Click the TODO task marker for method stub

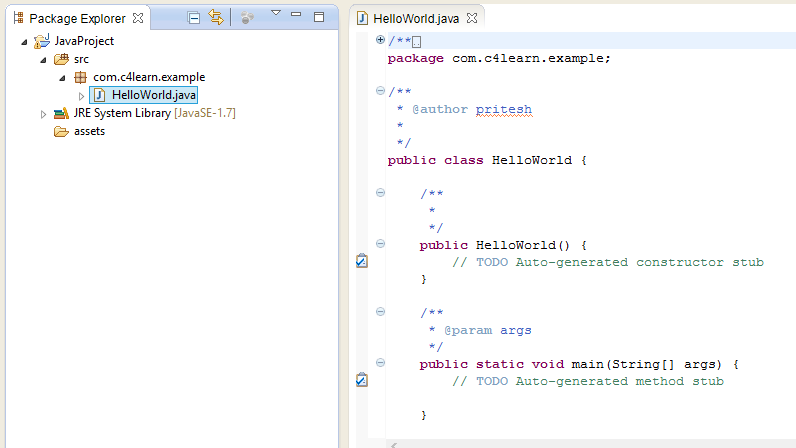point(361,379)
